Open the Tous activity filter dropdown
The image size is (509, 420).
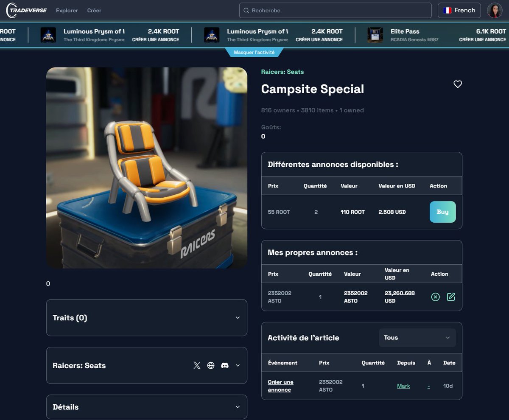(x=417, y=338)
